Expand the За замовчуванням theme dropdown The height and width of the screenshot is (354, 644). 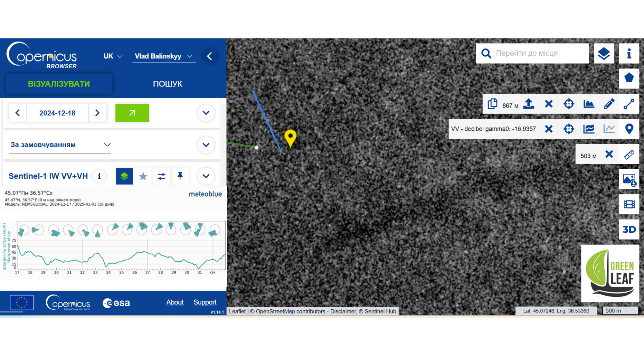60,145
